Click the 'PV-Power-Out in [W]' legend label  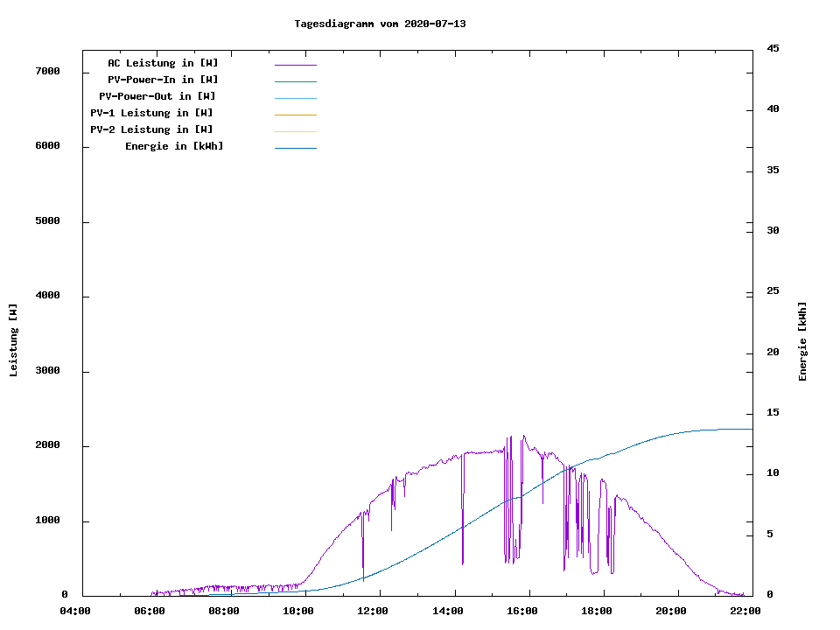[158, 96]
